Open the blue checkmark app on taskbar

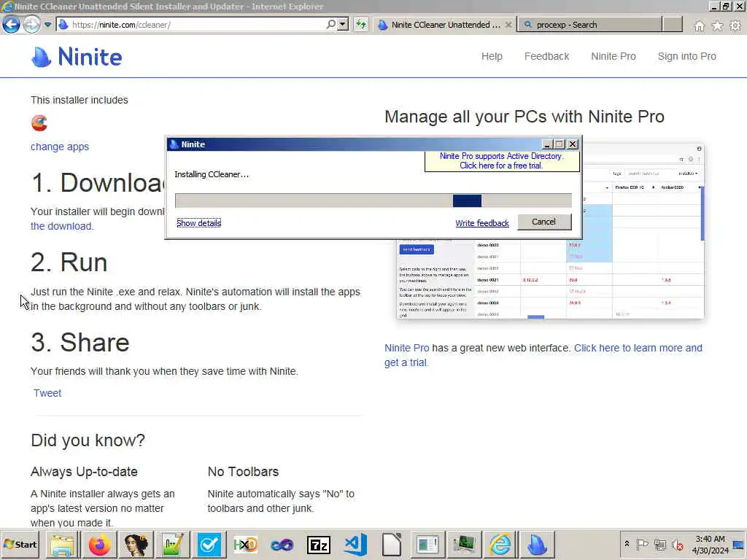coord(209,544)
